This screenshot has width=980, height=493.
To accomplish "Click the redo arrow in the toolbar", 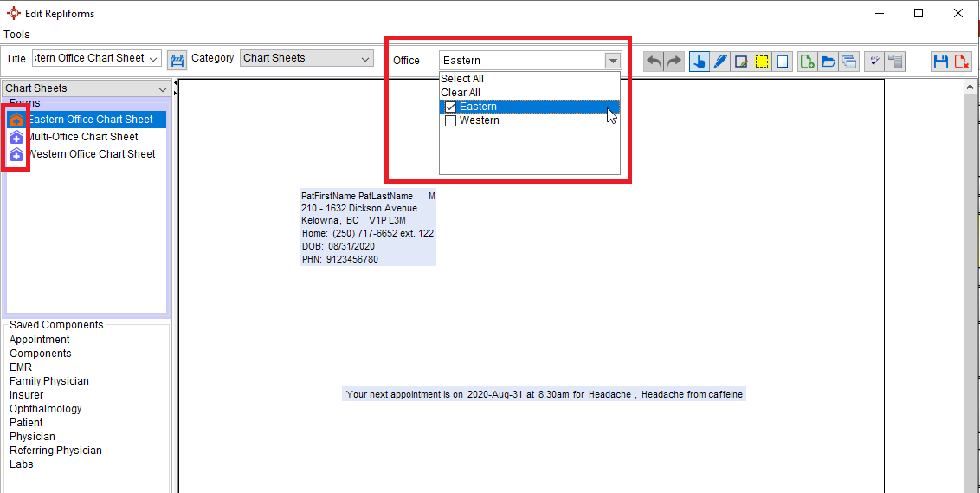I will tap(674, 62).
